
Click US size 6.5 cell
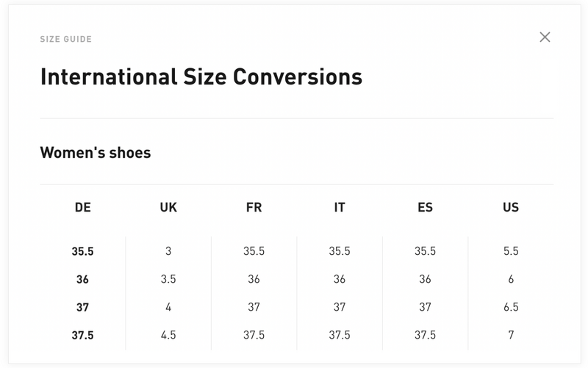(x=511, y=307)
